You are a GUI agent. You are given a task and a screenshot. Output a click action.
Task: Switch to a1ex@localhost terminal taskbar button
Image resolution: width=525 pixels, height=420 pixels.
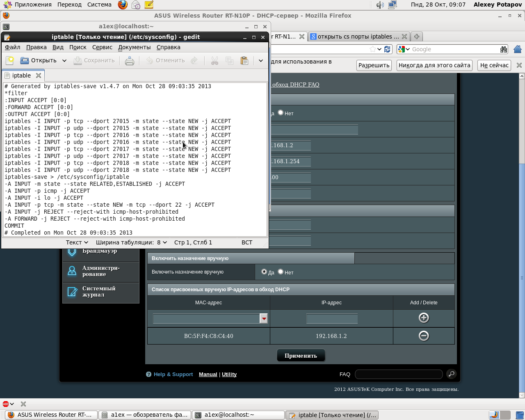pyautogui.click(x=238, y=415)
